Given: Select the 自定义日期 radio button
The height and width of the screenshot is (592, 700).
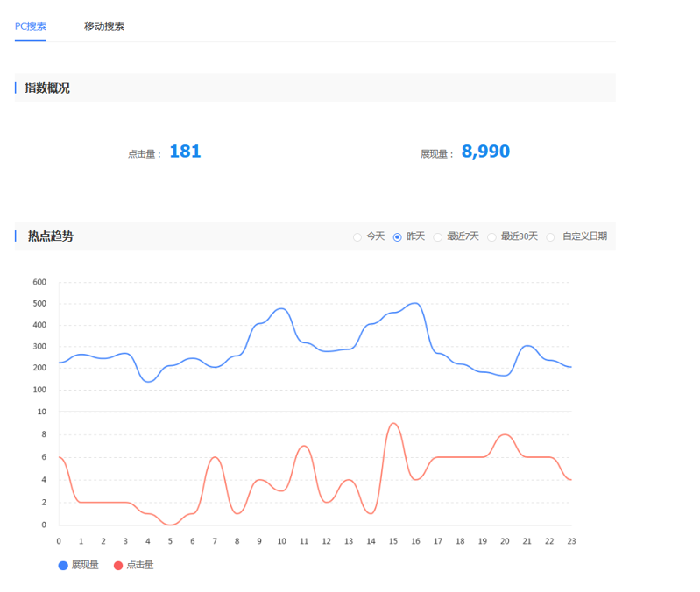Looking at the screenshot, I should [x=550, y=237].
